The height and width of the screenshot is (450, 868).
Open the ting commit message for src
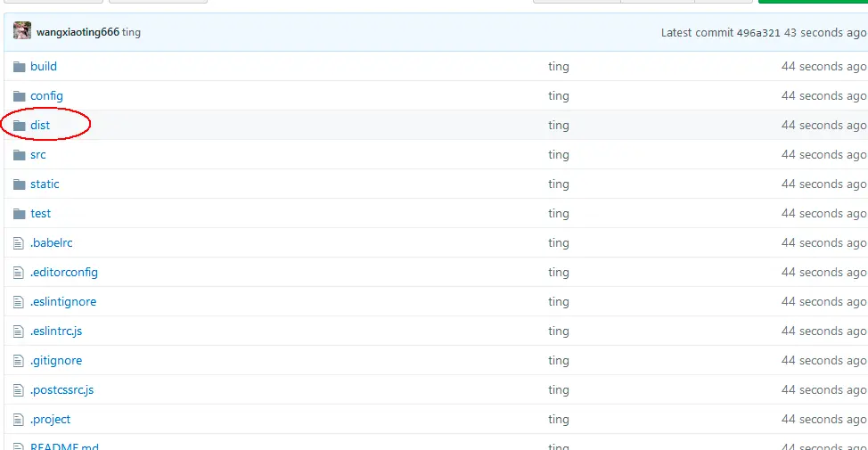[x=559, y=154]
